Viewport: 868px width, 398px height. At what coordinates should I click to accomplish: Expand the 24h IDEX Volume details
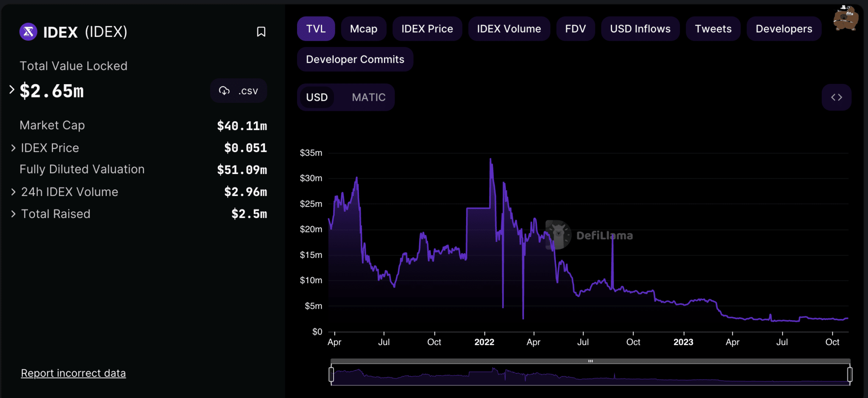13,191
